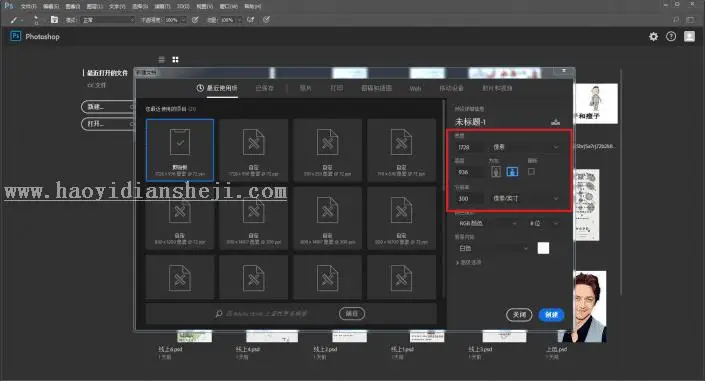Viewport: 705px width, 381px height.
Task: Open the RGB 颜色 color mode dropdown
Action: 487,223
